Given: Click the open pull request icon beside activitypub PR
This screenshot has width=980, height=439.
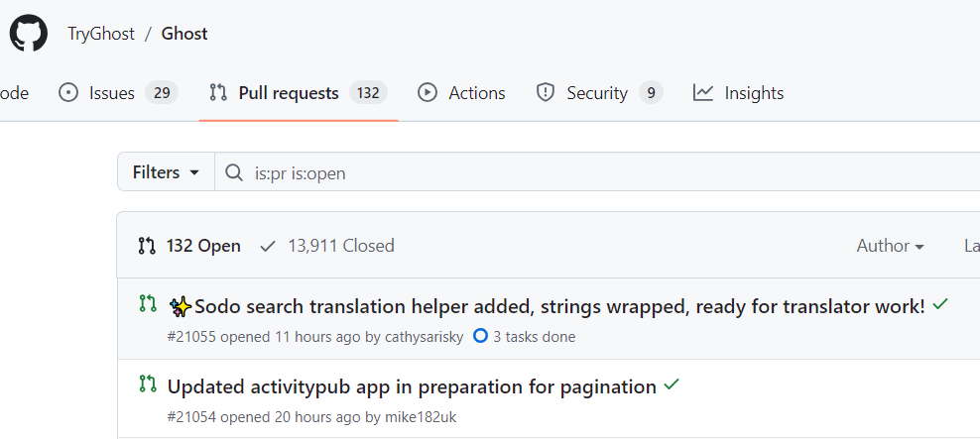Looking at the screenshot, I should coord(147,384).
